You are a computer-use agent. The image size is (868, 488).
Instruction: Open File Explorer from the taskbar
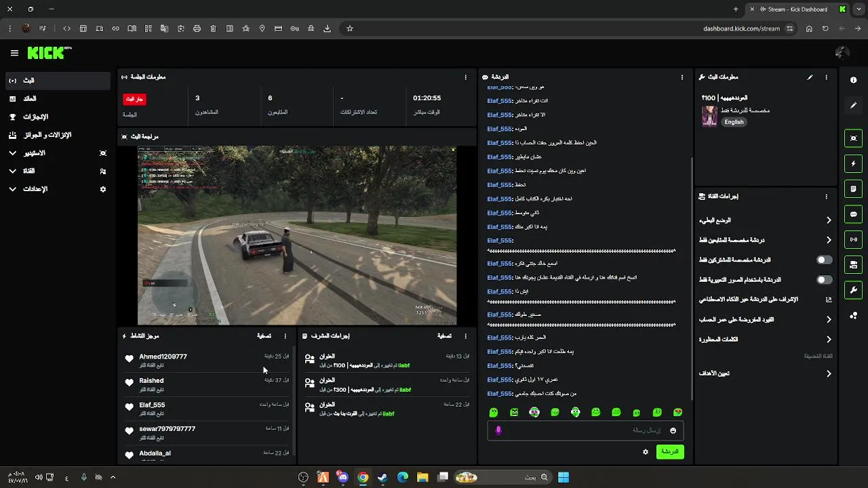(x=422, y=477)
